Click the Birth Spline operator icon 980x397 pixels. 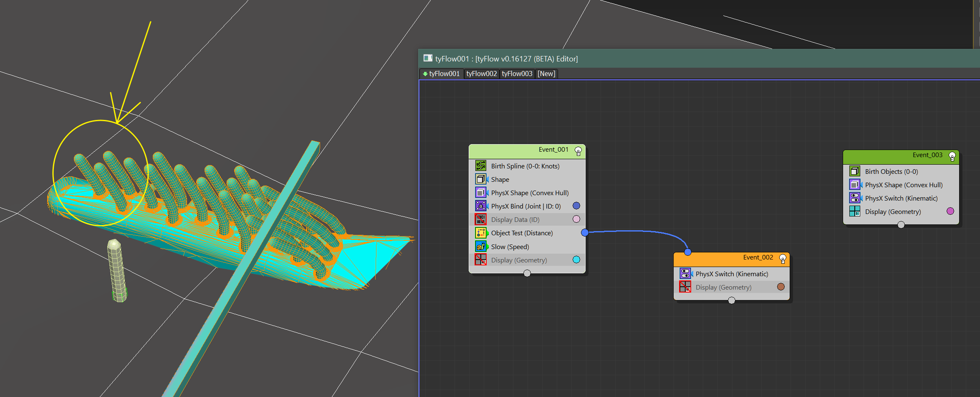[x=480, y=166]
